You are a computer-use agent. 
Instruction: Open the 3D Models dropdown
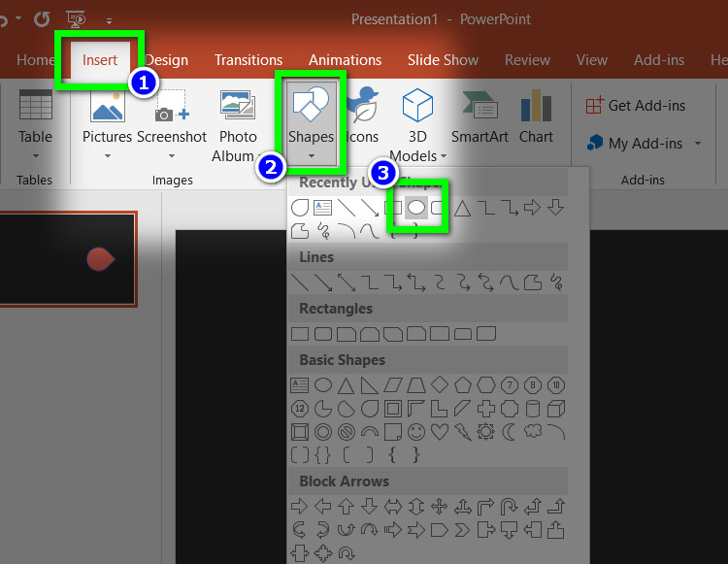pyautogui.click(x=444, y=155)
